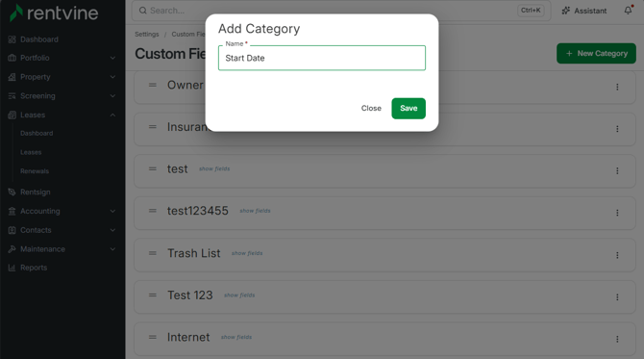Open the Dashboard sidebar icon

(12, 39)
